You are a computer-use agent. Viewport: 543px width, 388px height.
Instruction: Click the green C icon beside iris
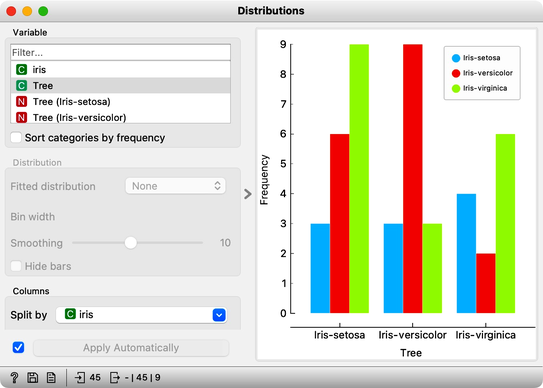(21, 70)
